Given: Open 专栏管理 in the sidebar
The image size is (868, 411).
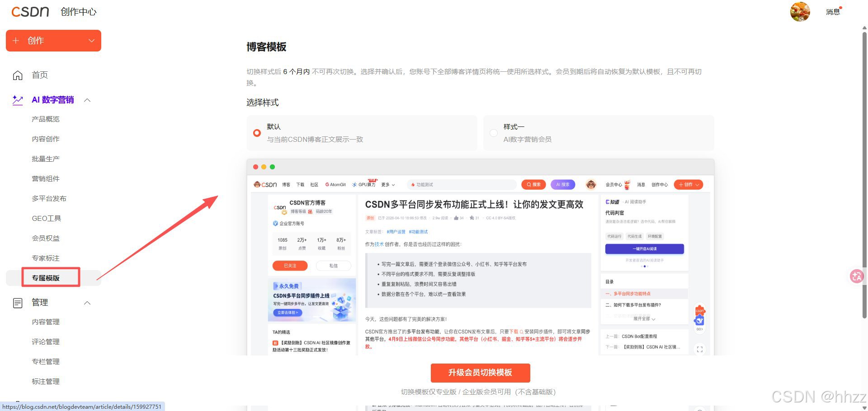Looking at the screenshot, I should pos(46,362).
